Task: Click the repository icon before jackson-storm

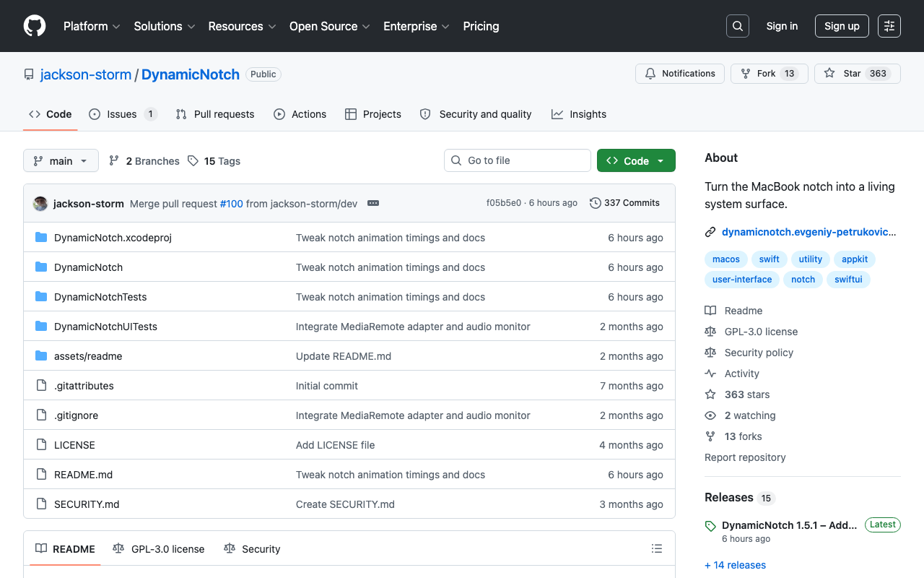Action: tap(29, 74)
